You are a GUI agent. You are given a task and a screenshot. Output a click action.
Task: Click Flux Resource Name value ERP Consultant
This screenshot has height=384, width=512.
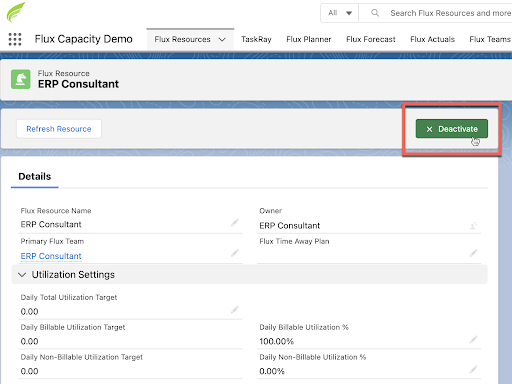click(x=51, y=224)
